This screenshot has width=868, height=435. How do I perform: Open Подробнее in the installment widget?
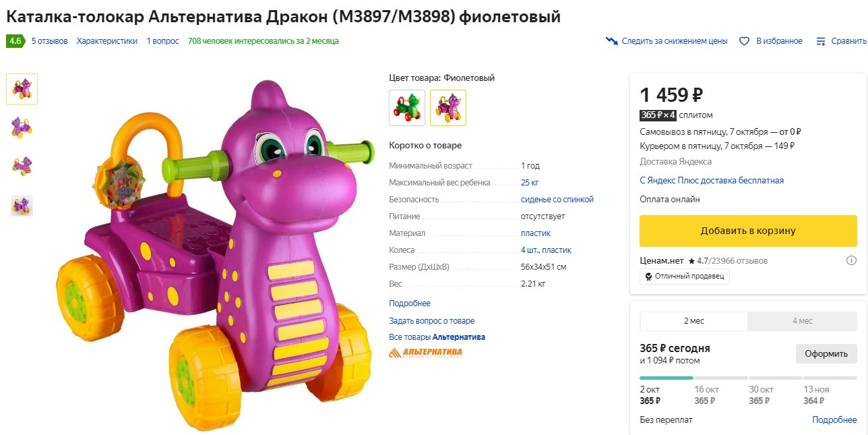(x=834, y=419)
